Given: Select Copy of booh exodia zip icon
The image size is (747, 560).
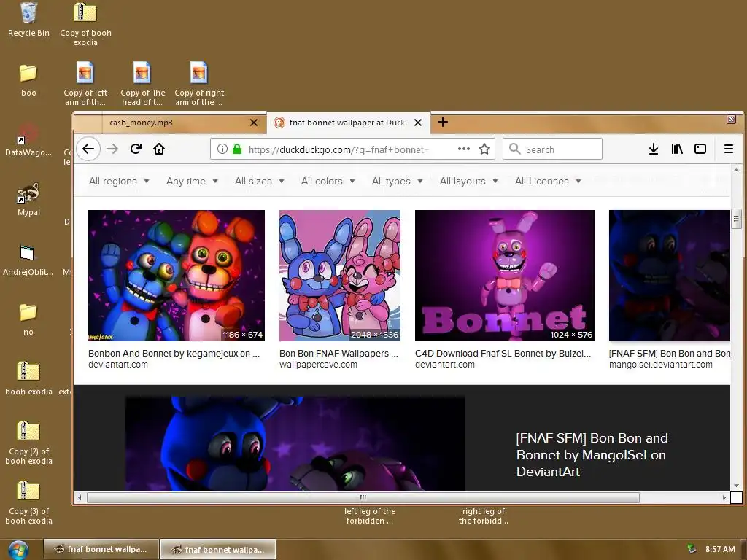Looking at the screenshot, I should tap(86, 24).
